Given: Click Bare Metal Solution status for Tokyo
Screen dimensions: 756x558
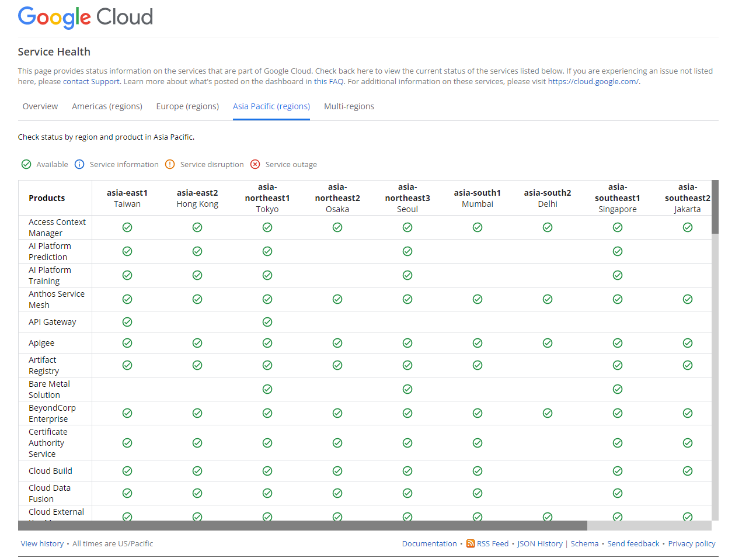Looking at the screenshot, I should [x=267, y=389].
